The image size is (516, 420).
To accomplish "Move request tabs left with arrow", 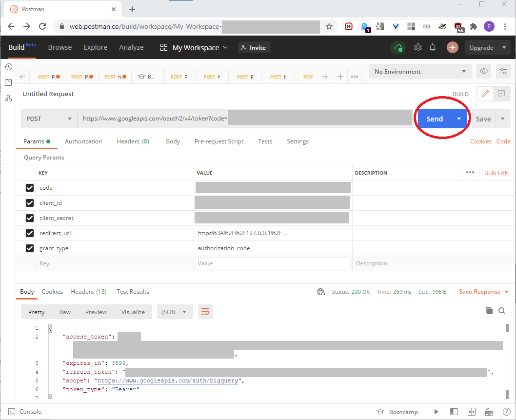I will [22, 77].
